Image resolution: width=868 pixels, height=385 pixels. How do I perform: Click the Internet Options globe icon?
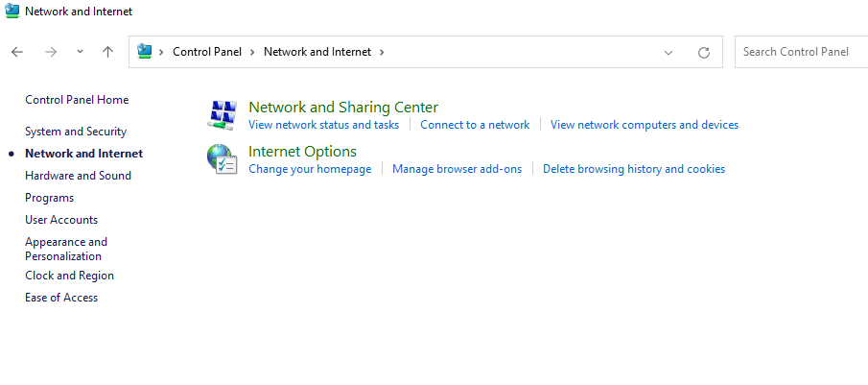point(223,158)
